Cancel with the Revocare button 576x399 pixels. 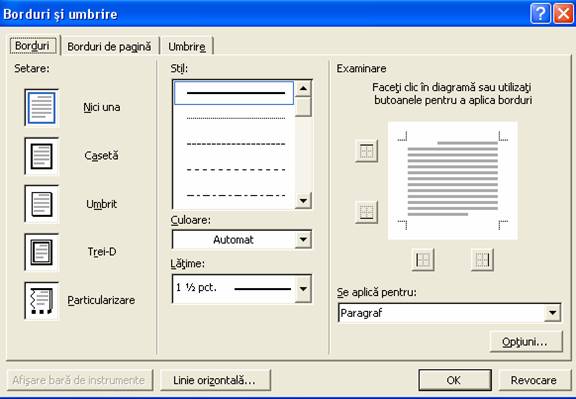[x=534, y=380]
